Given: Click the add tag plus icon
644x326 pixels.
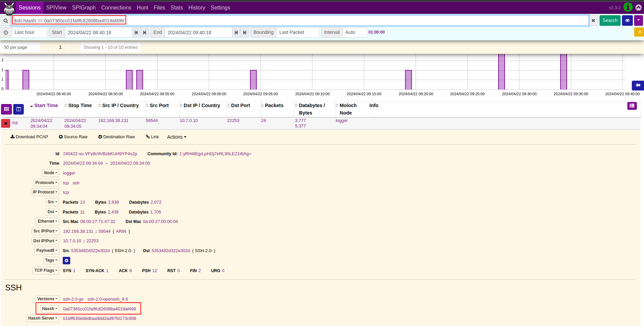Looking at the screenshot, I should (x=66, y=261).
